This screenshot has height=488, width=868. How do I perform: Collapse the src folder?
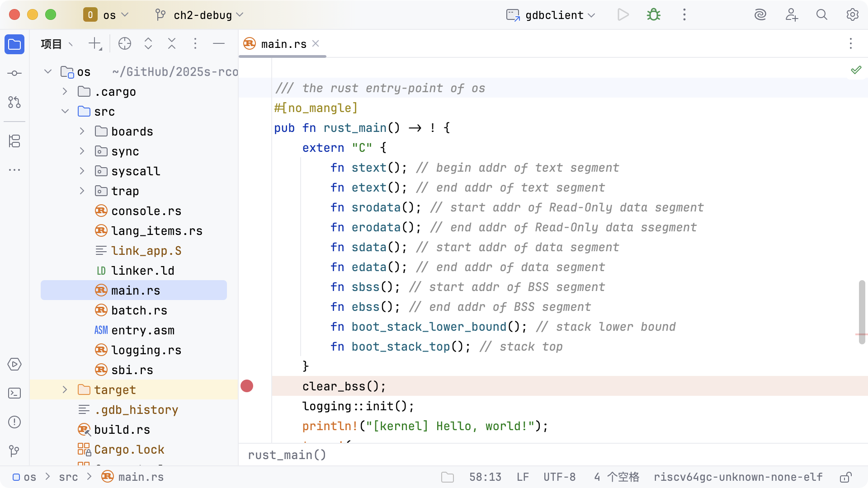coord(65,111)
